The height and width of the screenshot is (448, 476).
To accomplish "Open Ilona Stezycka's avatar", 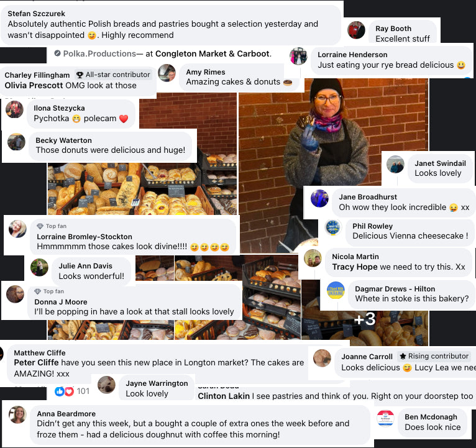I will click(x=14, y=109).
